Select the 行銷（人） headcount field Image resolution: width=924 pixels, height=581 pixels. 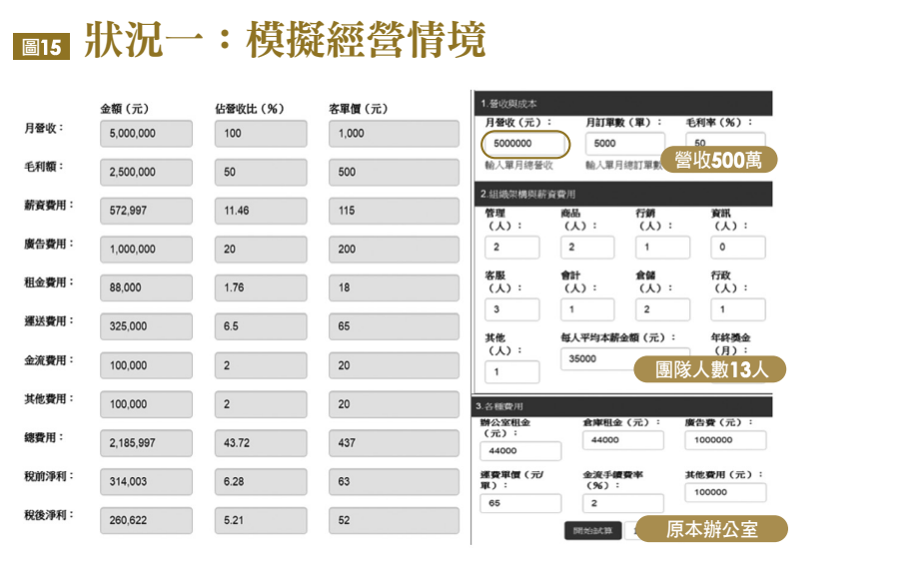pos(662,248)
